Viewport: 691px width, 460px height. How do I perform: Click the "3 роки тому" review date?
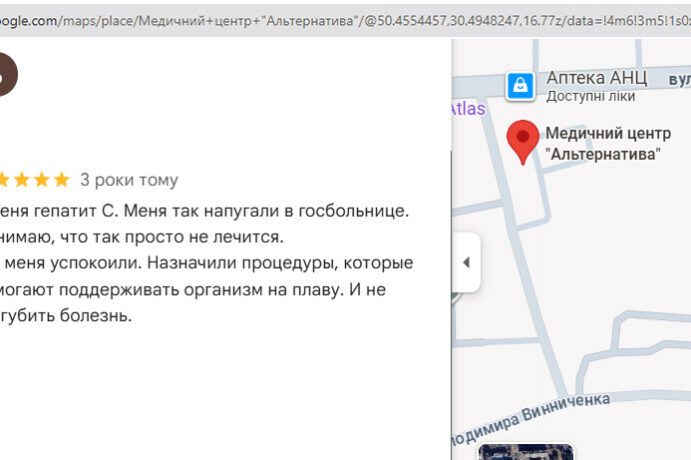point(129,180)
